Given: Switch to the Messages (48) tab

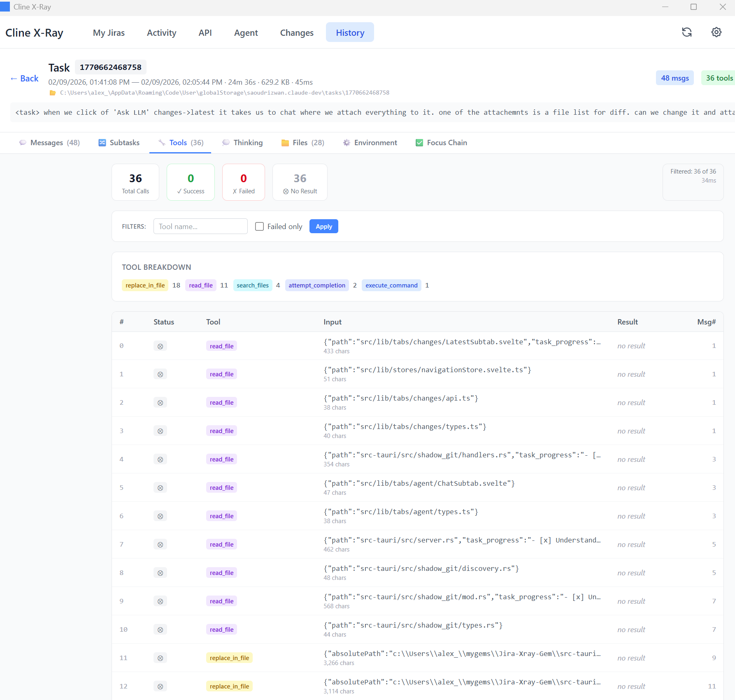Looking at the screenshot, I should click(49, 143).
